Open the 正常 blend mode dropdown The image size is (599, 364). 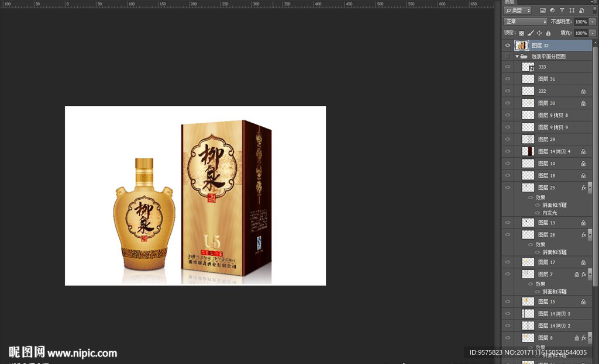click(525, 22)
